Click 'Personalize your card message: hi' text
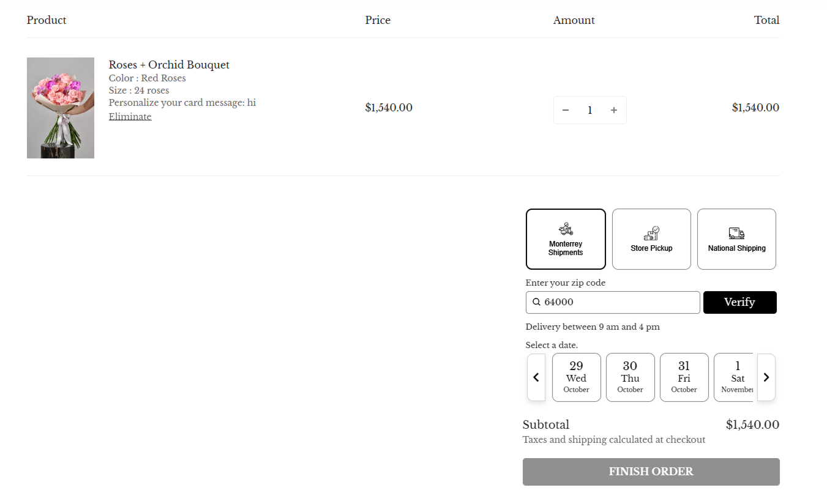The image size is (827, 504). [x=182, y=103]
